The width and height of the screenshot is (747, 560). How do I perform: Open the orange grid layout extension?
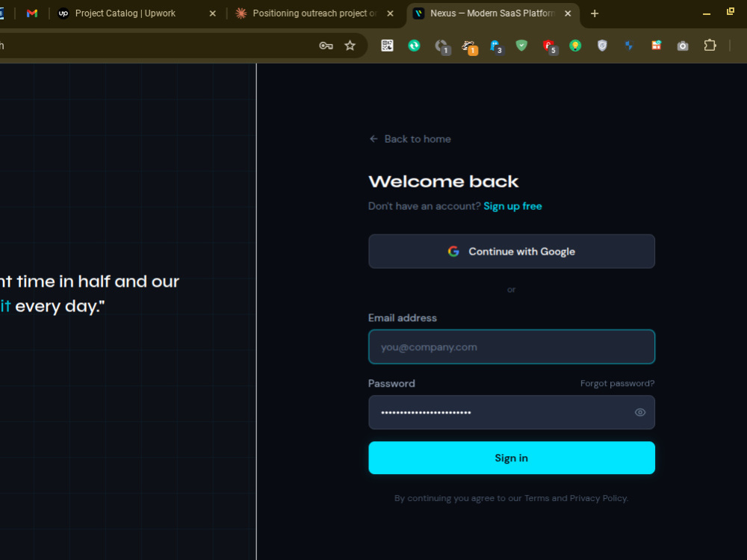656,46
